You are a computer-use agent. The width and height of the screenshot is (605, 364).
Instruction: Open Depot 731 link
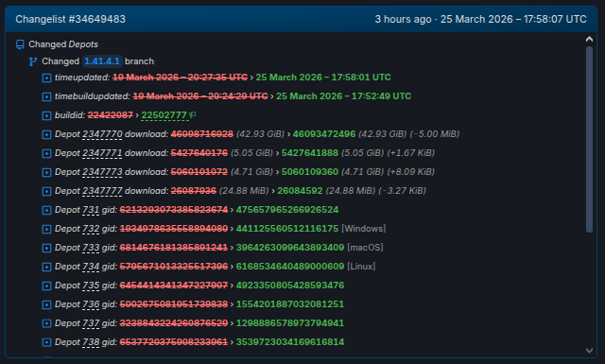tap(91, 210)
